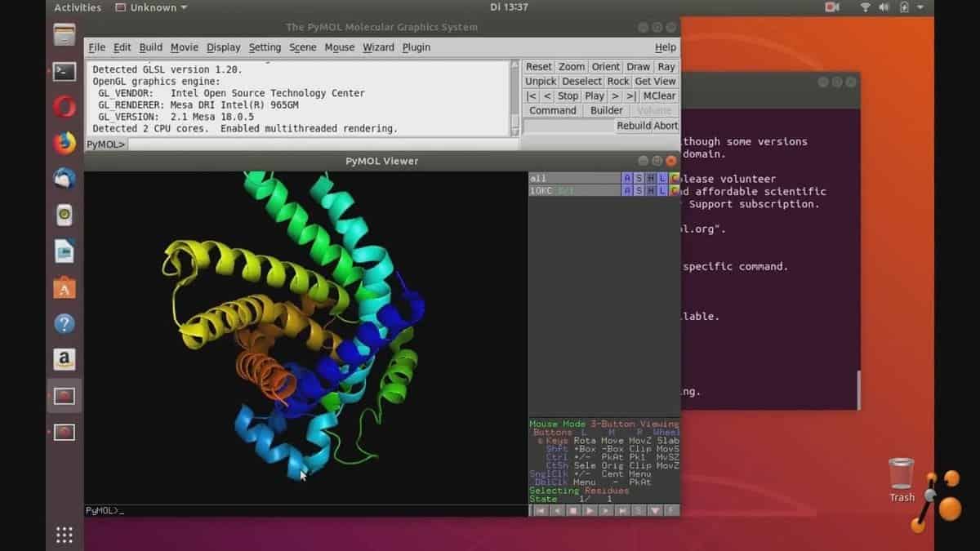Open Unknown app menu in top bar
Screen dimensions: 980x551
[x=151, y=7]
